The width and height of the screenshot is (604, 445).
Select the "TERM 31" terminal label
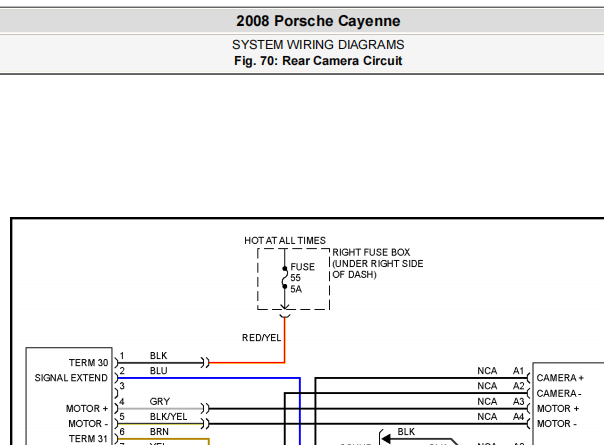point(88,438)
